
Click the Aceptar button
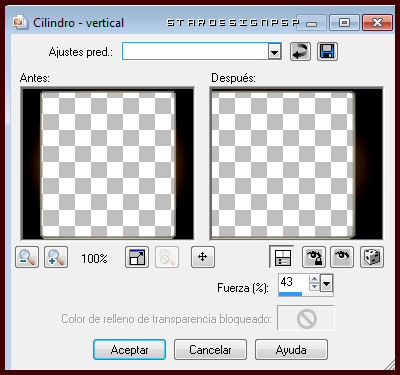tap(129, 350)
